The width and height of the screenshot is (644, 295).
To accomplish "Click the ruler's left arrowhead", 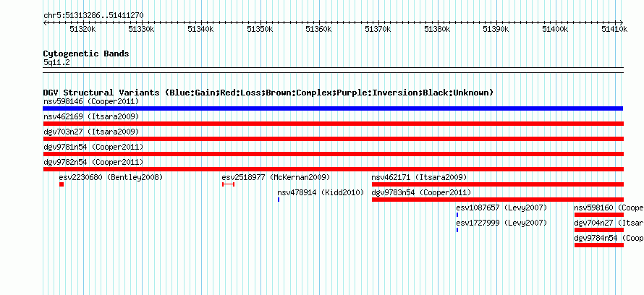I will point(45,22).
